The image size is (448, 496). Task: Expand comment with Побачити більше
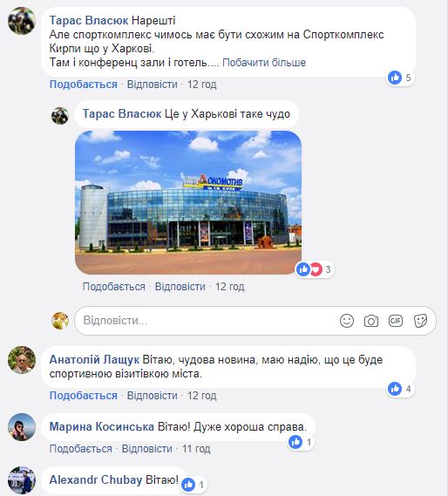coord(264,63)
